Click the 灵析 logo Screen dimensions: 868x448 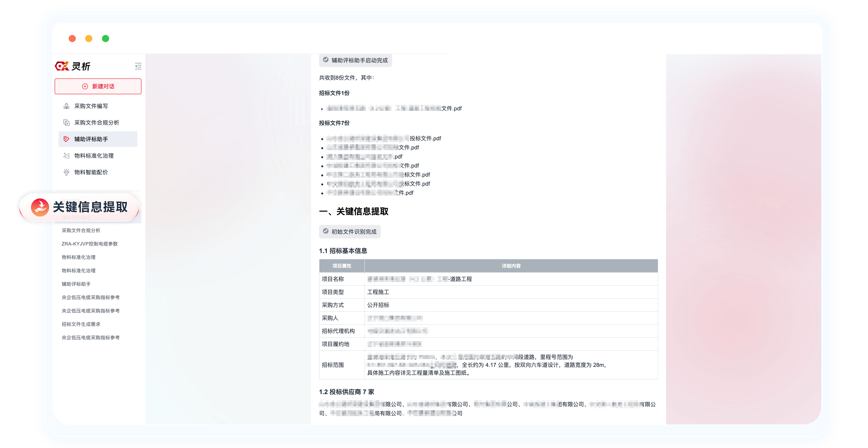[x=73, y=66]
